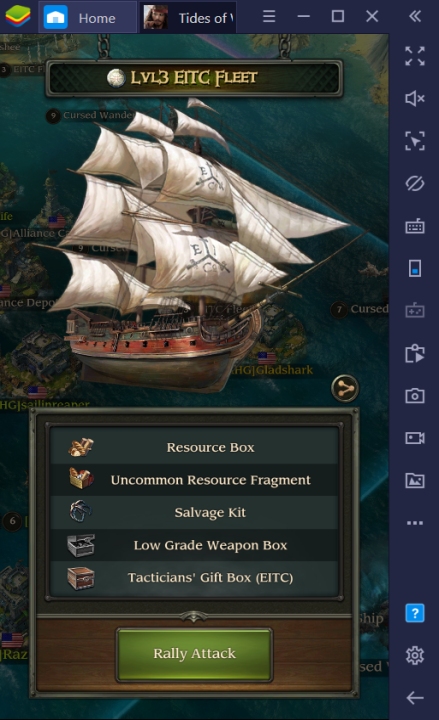
Task: Select the Tides of War game tab
Action: (x=188, y=17)
